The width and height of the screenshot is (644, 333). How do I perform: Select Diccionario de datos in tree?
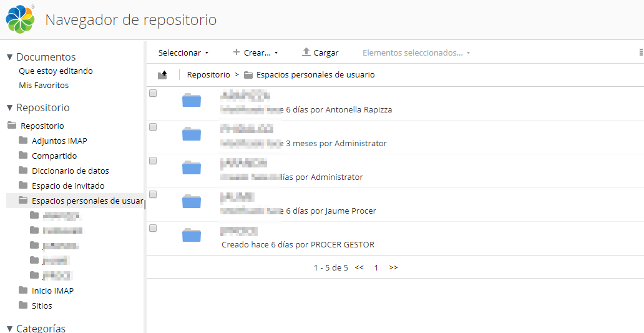71,171
